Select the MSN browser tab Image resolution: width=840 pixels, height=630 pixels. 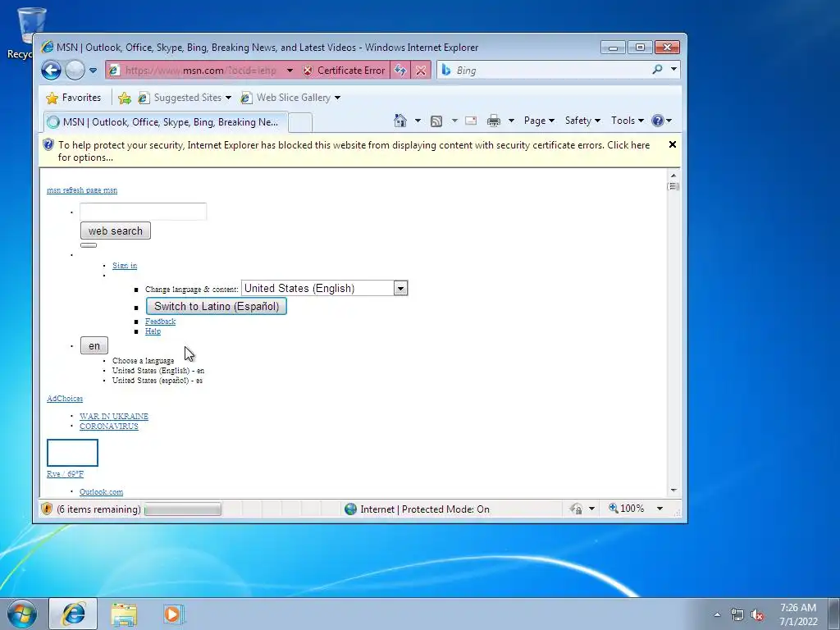tap(165, 122)
